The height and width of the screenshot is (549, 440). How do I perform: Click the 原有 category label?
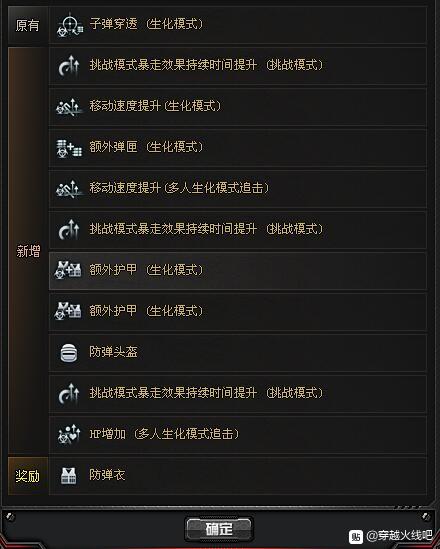(x=28, y=26)
